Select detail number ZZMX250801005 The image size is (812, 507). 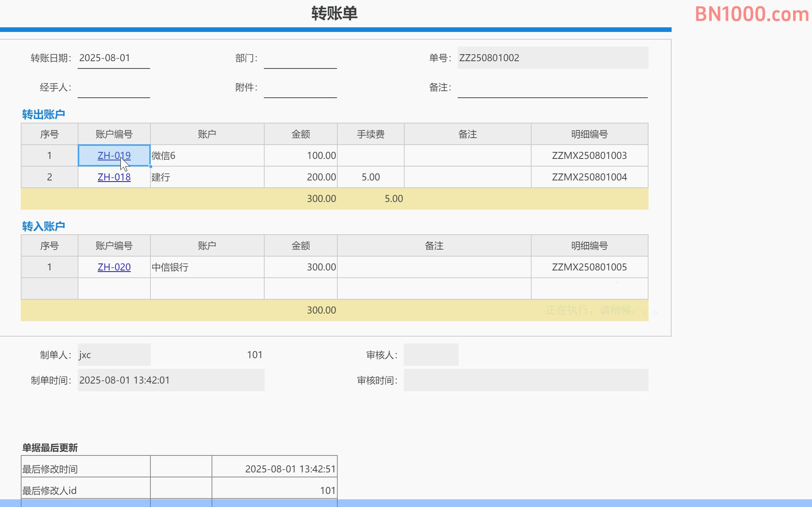coord(590,267)
